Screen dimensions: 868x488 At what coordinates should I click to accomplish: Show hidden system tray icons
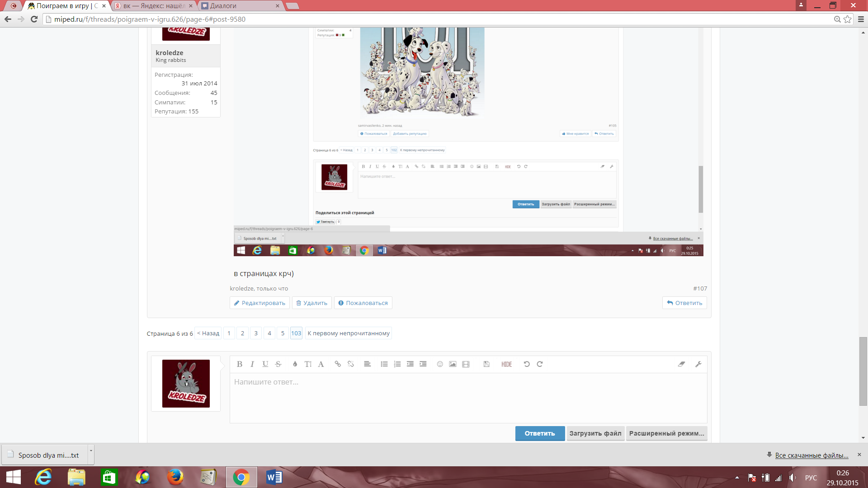point(737,478)
